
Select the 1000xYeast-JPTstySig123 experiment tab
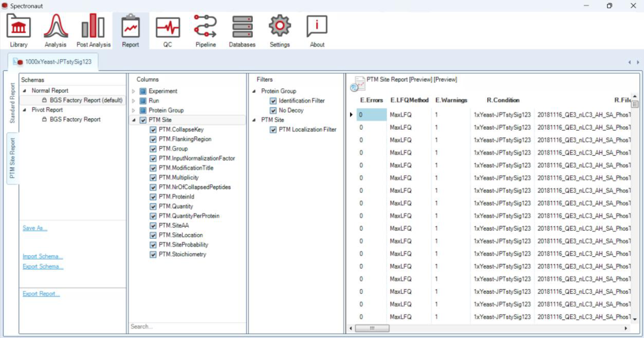point(53,62)
